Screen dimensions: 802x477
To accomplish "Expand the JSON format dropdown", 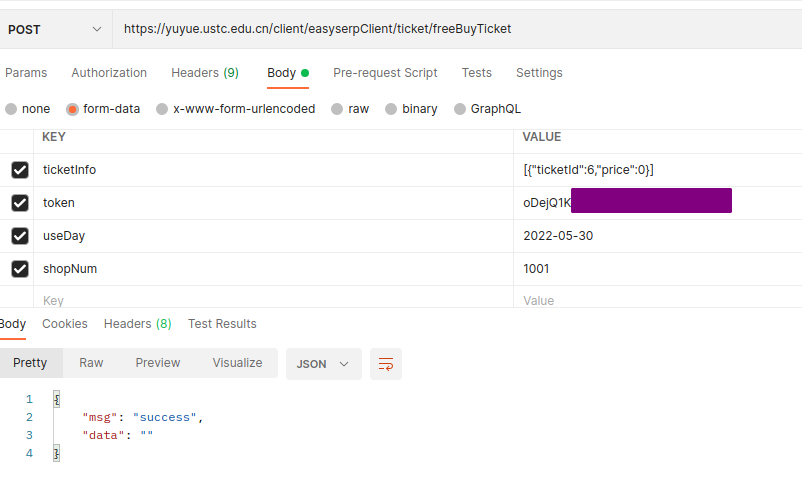I will (x=323, y=364).
